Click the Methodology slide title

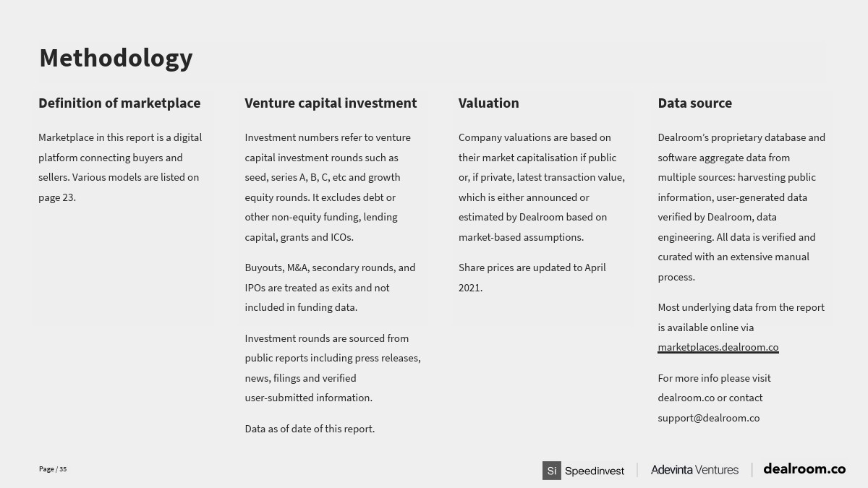[x=116, y=58]
